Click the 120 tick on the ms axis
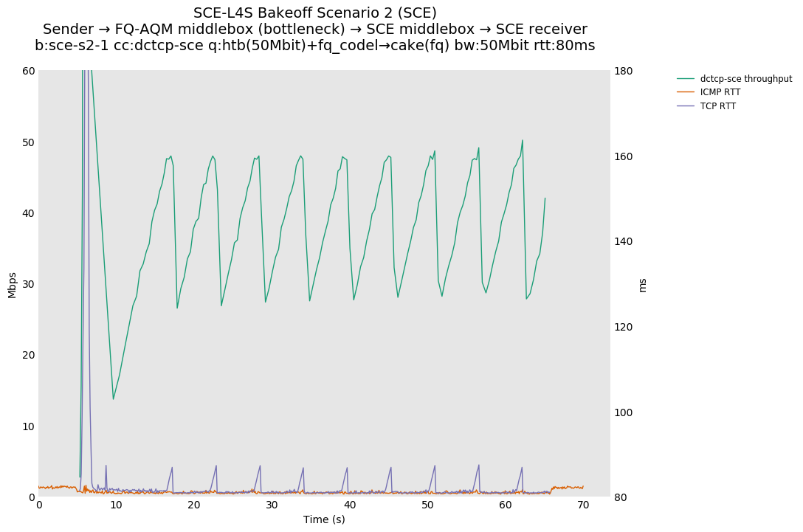This screenshot has width=803, height=532. (x=625, y=327)
